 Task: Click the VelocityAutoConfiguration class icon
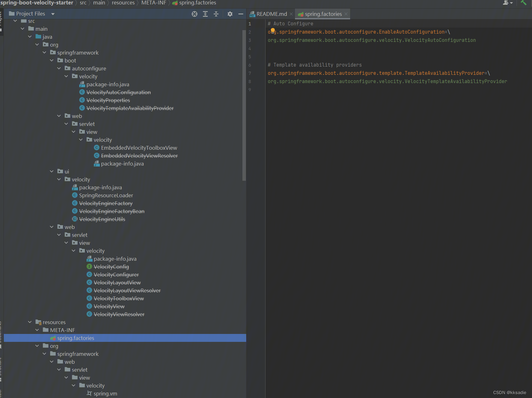coord(82,92)
